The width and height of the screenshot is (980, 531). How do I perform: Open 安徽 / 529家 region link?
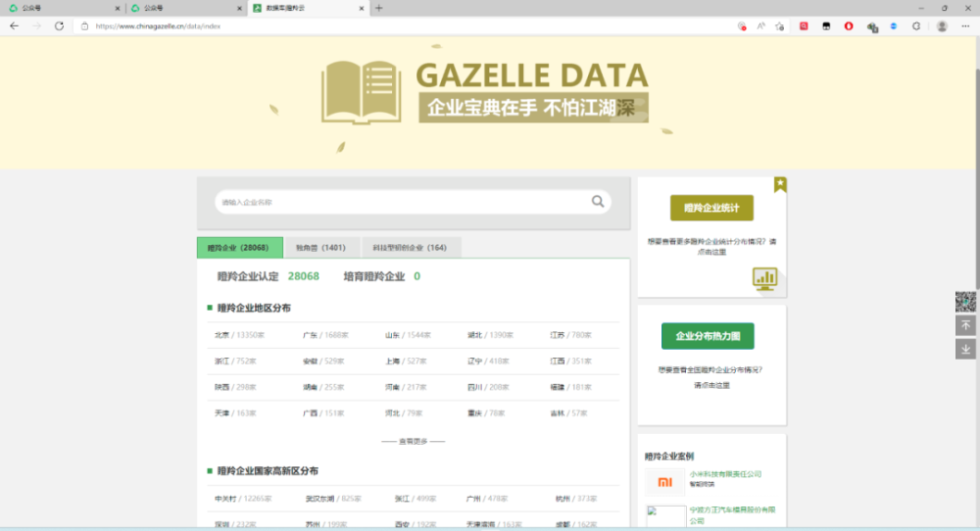coord(323,362)
